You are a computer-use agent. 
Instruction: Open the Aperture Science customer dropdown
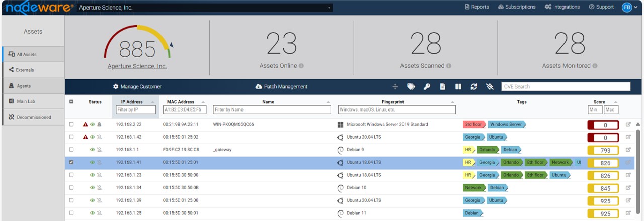(205, 8)
